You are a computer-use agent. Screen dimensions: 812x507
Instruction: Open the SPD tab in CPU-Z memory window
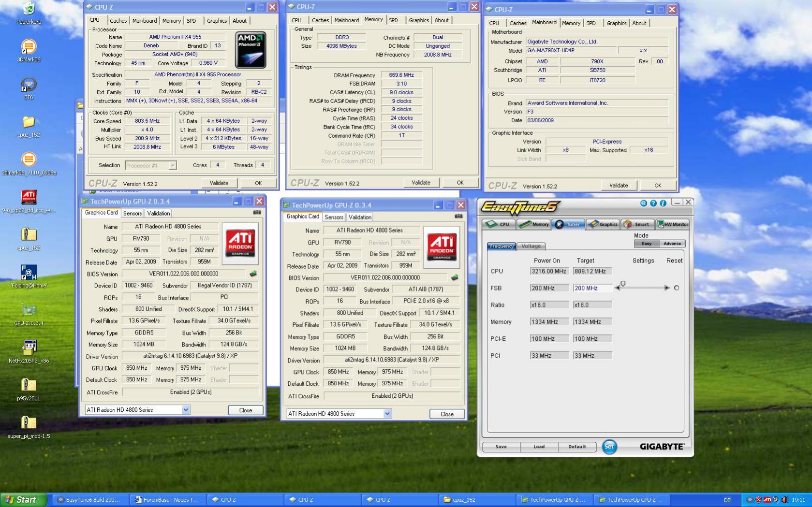point(393,20)
